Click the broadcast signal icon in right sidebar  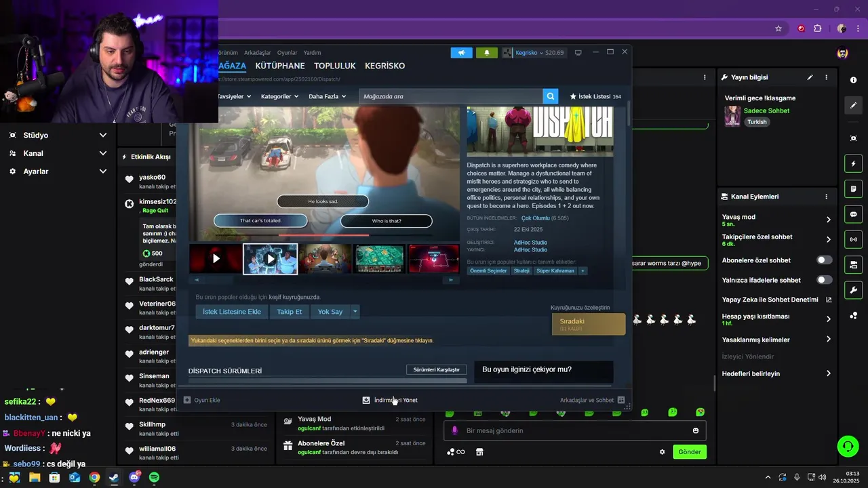click(853, 239)
